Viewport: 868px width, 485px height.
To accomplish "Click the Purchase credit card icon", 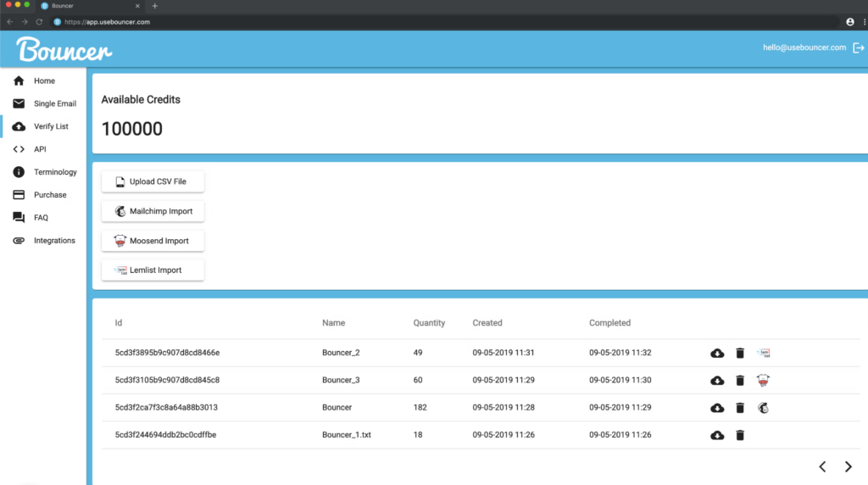I will coord(19,195).
